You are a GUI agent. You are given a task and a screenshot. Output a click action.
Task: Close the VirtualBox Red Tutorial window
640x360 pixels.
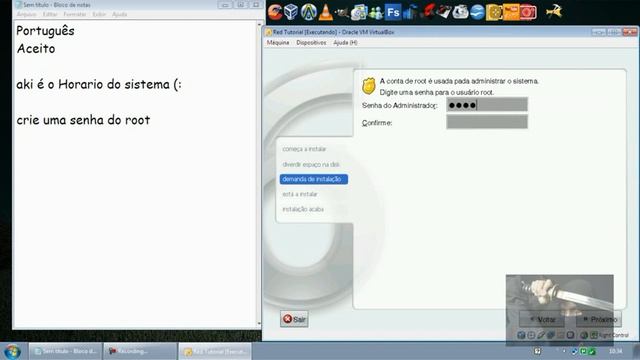(630, 32)
